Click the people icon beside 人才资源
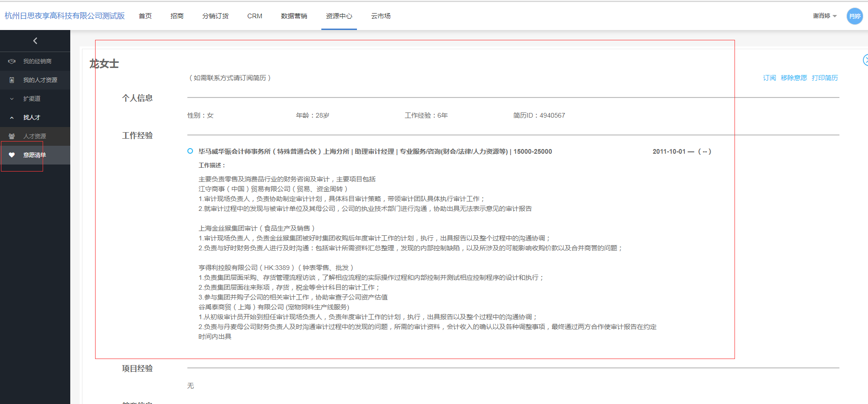 pyautogui.click(x=12, y=136)
